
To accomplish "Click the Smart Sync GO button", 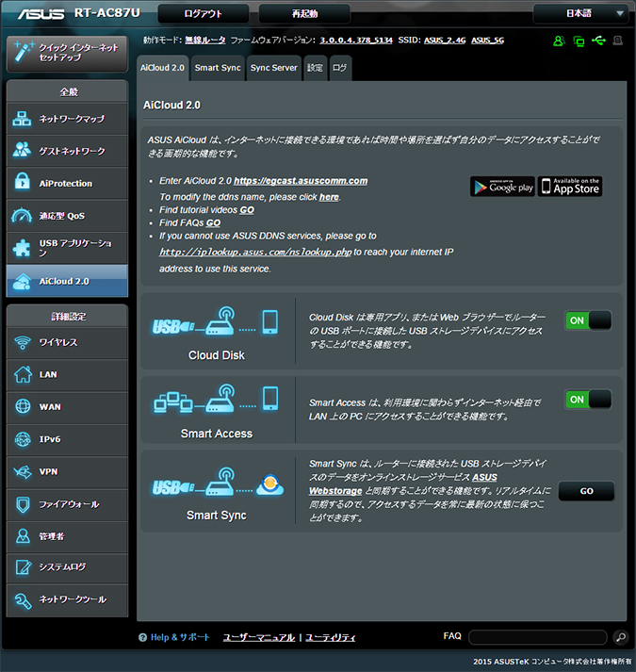I will point(586,491).
